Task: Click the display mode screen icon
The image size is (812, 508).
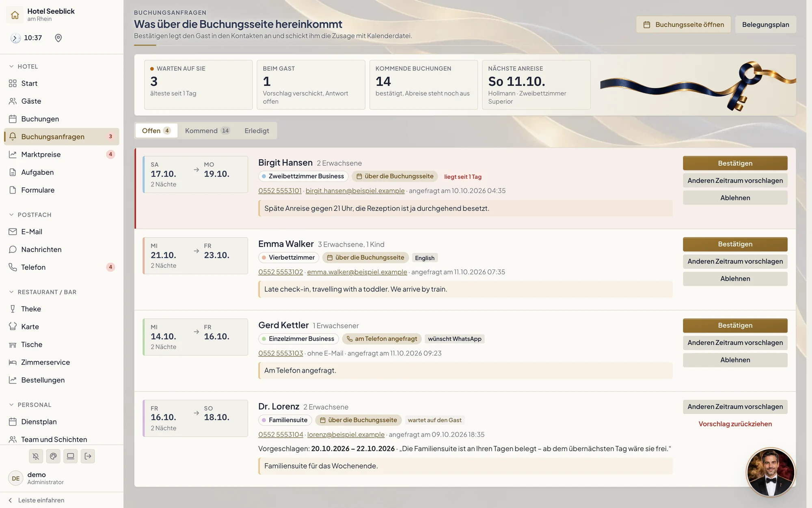Action: pyautogui.click(x=71, y=456)
